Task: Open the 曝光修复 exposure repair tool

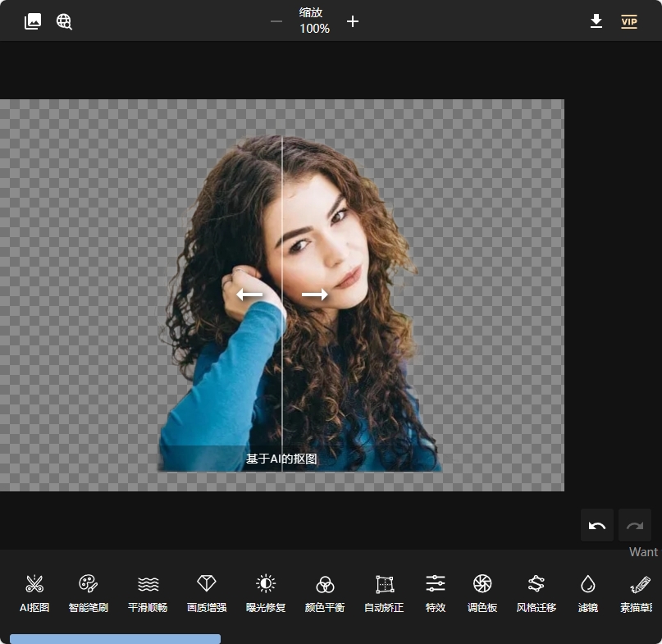Action: (265, 592)
